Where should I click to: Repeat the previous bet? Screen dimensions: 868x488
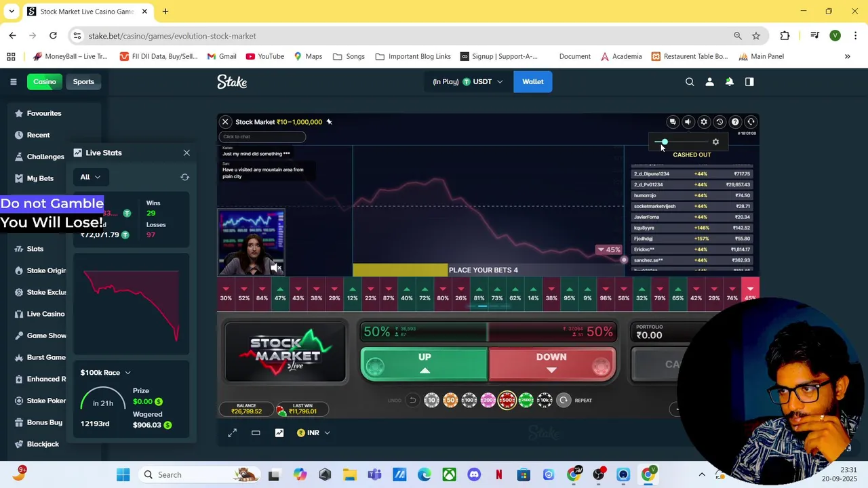(564, 401)
